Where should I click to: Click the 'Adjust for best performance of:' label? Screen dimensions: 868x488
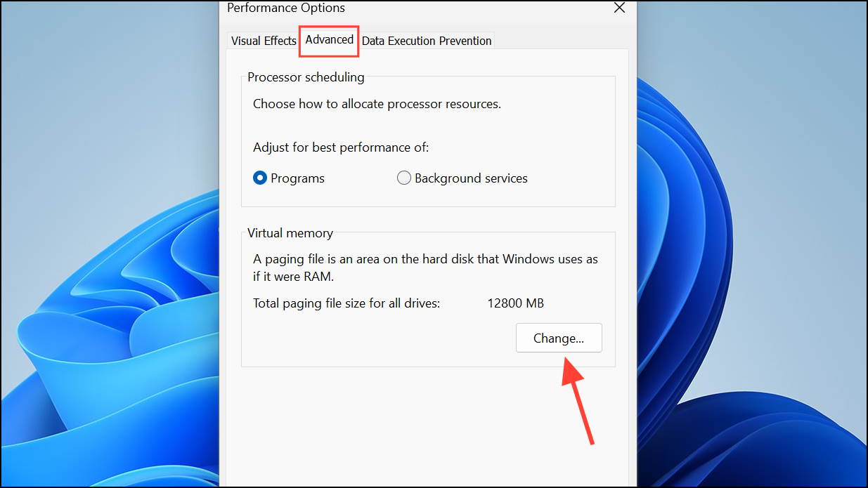pyautogui.click(x=340, y=147)
